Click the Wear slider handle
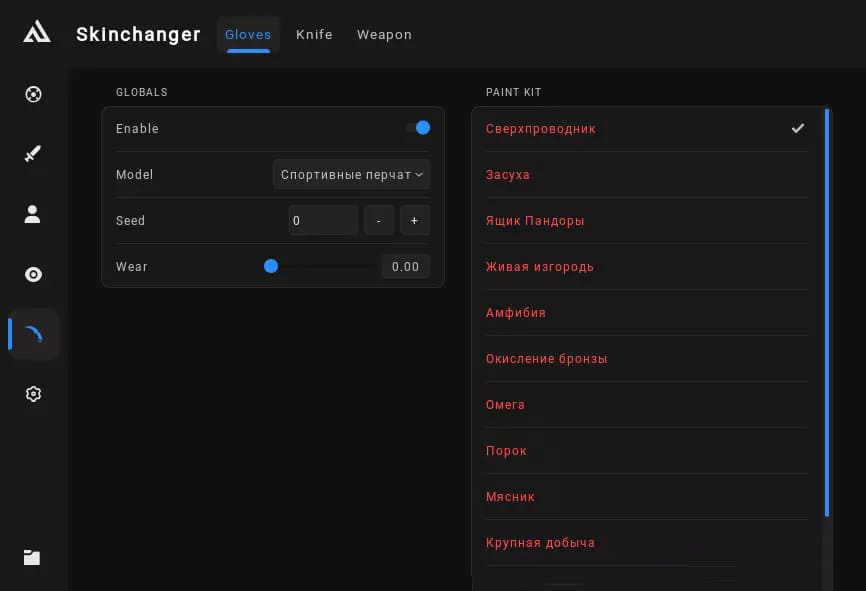 click(x=271, y=266)
